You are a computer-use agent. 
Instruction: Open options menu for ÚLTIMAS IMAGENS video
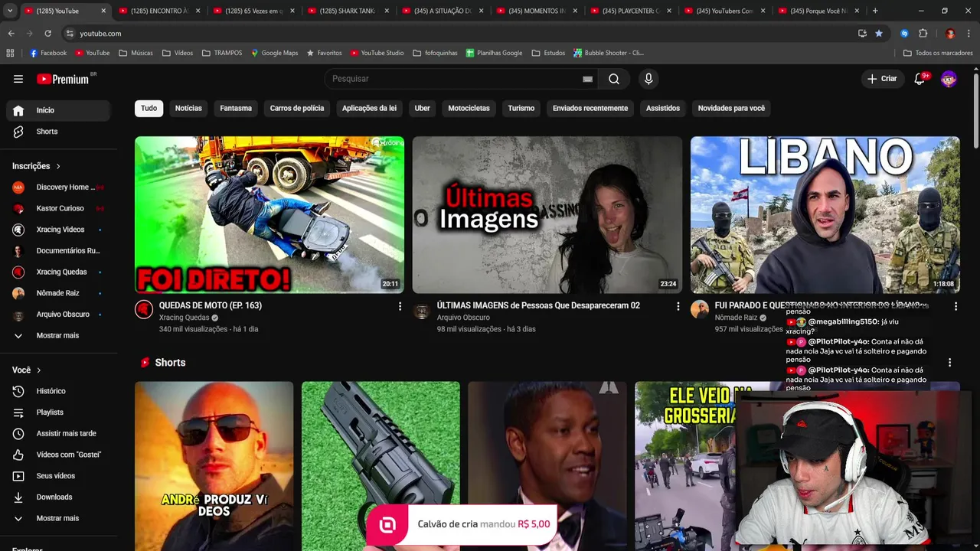[x=678, y=306]
